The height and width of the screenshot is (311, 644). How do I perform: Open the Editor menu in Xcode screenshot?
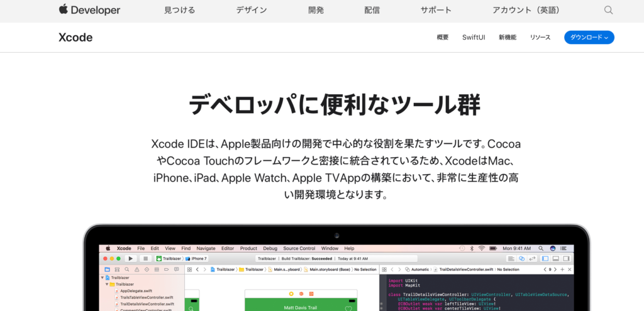coord(228,248)
